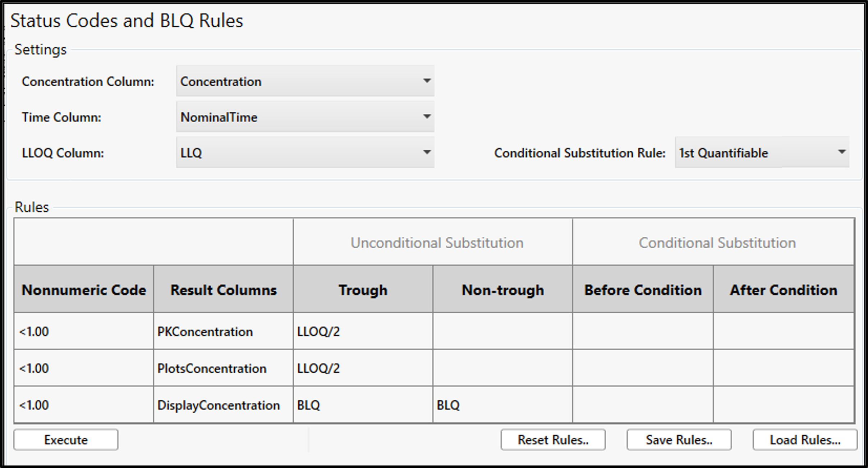
Task: Select the PlotsConcentration result column cell
Action: click(223, 368)
